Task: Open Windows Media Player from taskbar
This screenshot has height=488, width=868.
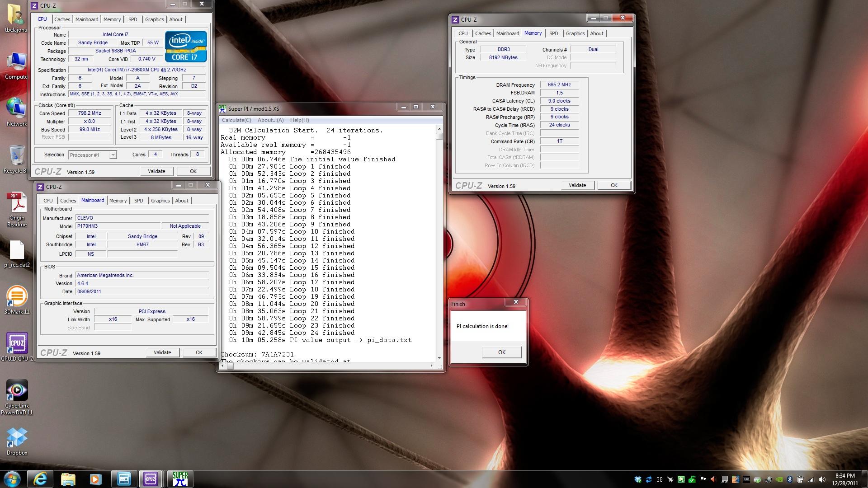Action: 95,479
